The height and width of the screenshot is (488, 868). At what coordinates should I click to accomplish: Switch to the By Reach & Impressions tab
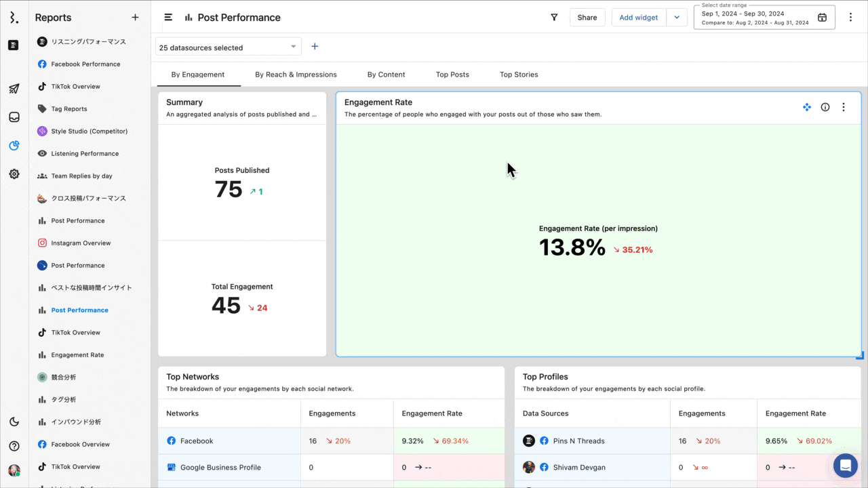click(x=296, y=75)
